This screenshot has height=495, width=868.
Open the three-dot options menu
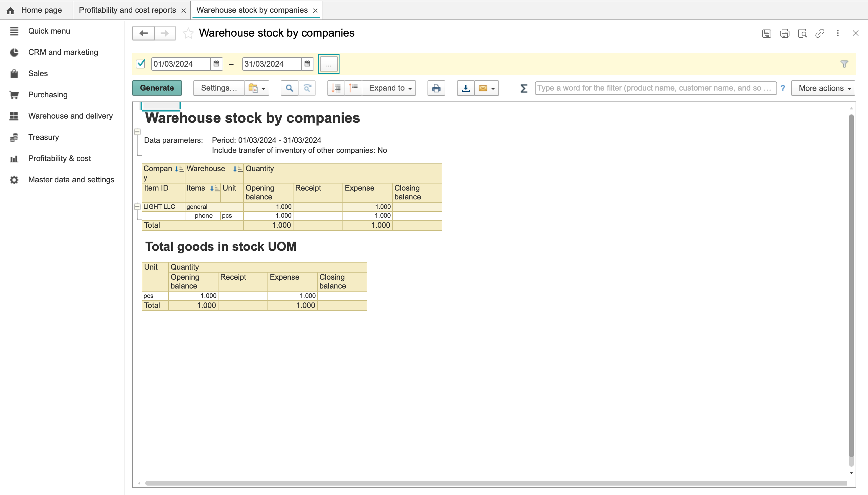(838, 33)
